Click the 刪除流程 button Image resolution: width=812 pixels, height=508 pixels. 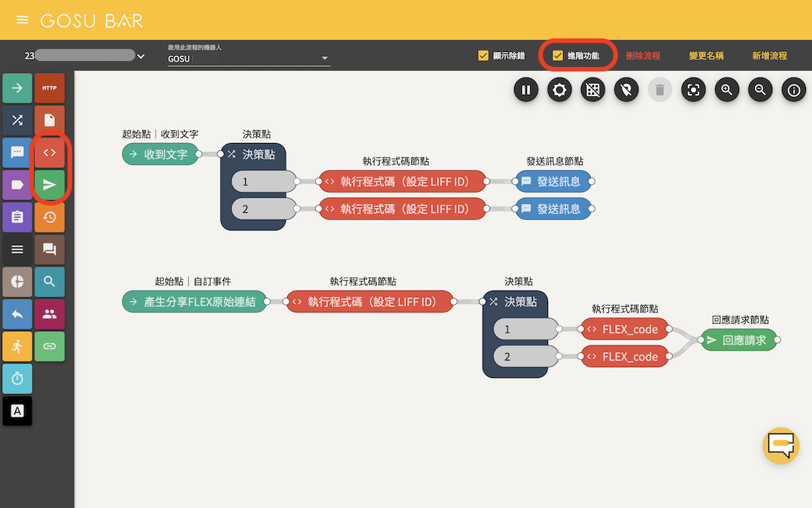(x=643, y=56)
